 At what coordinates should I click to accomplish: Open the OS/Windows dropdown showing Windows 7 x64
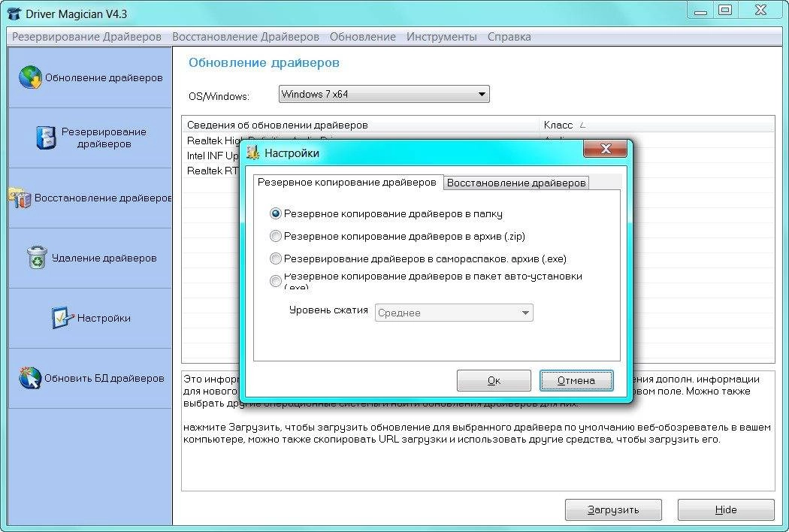(x=384, y=94)
